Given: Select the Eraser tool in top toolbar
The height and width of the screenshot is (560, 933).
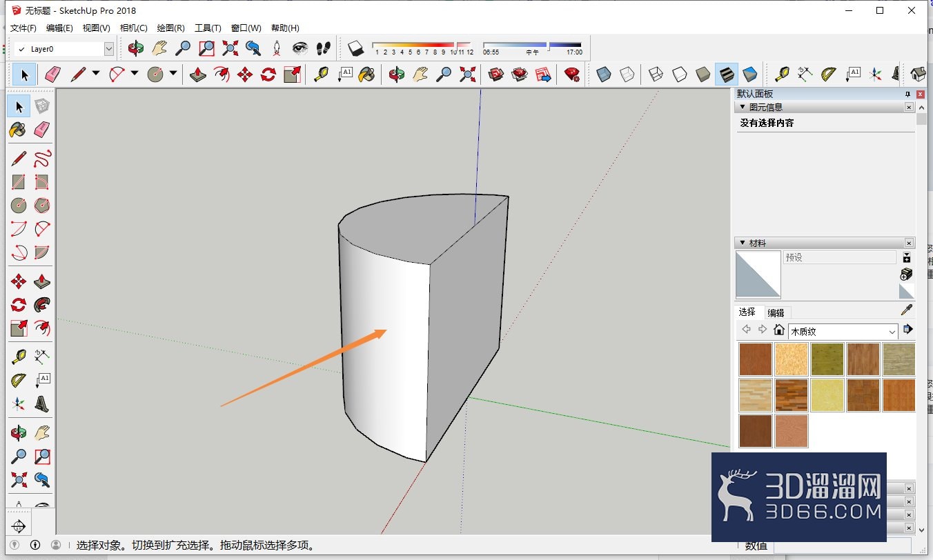Looking at the screenshot, I should [x=53, y=74].
